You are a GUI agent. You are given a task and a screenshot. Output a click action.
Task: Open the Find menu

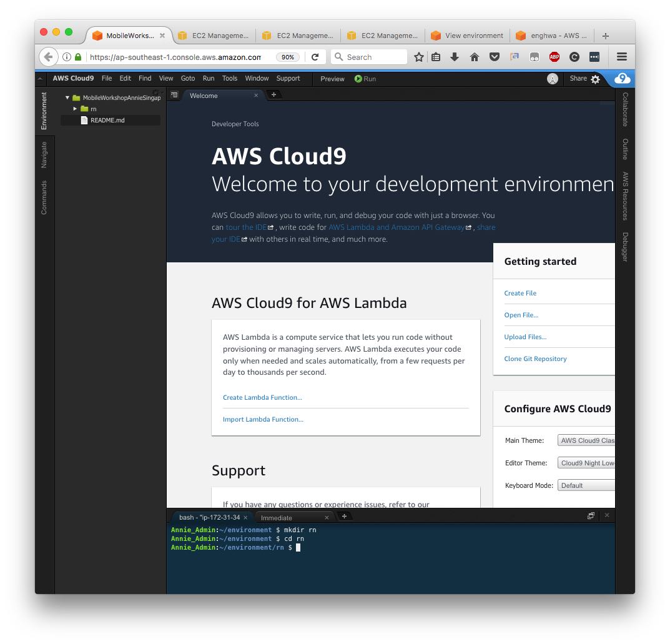tap(145, 78)
